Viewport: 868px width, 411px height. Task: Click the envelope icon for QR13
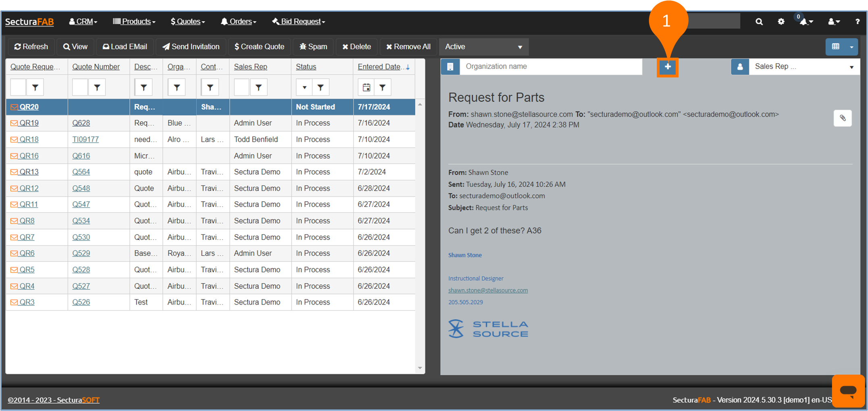(x=14, y=172)
